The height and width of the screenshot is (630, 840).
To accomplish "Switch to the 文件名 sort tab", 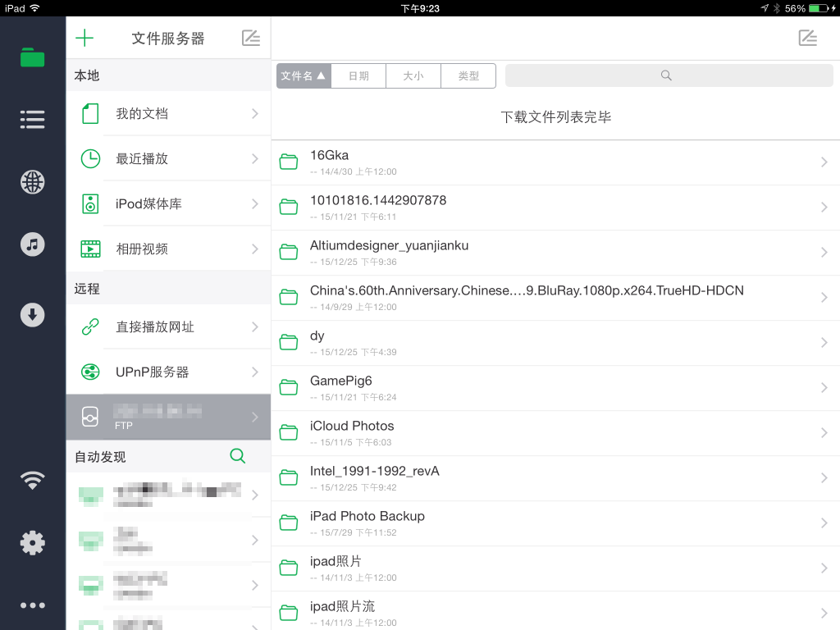I will pos(304,75).
